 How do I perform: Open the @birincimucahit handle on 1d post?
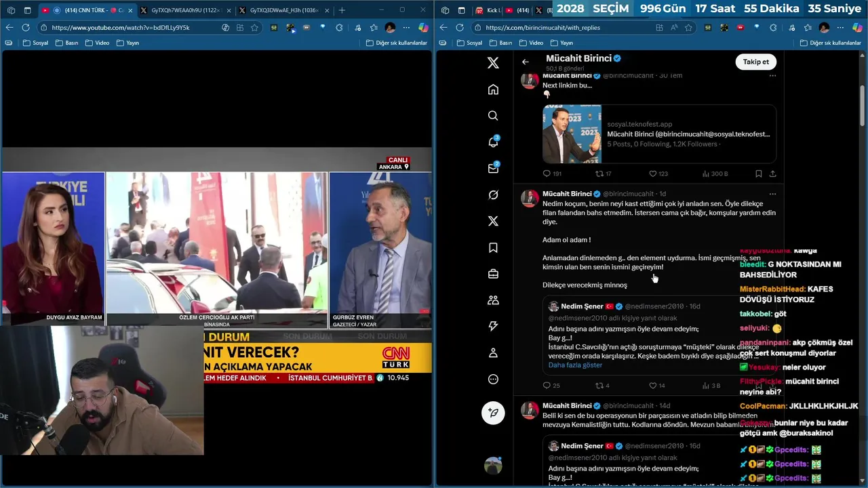point(628,194)
